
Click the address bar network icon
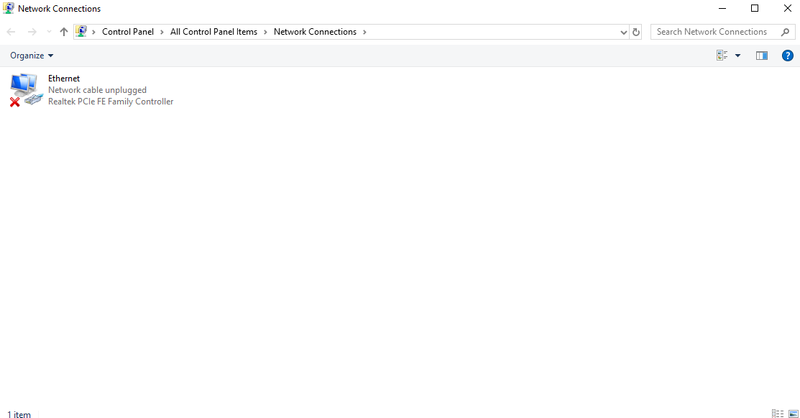point(81,32)
